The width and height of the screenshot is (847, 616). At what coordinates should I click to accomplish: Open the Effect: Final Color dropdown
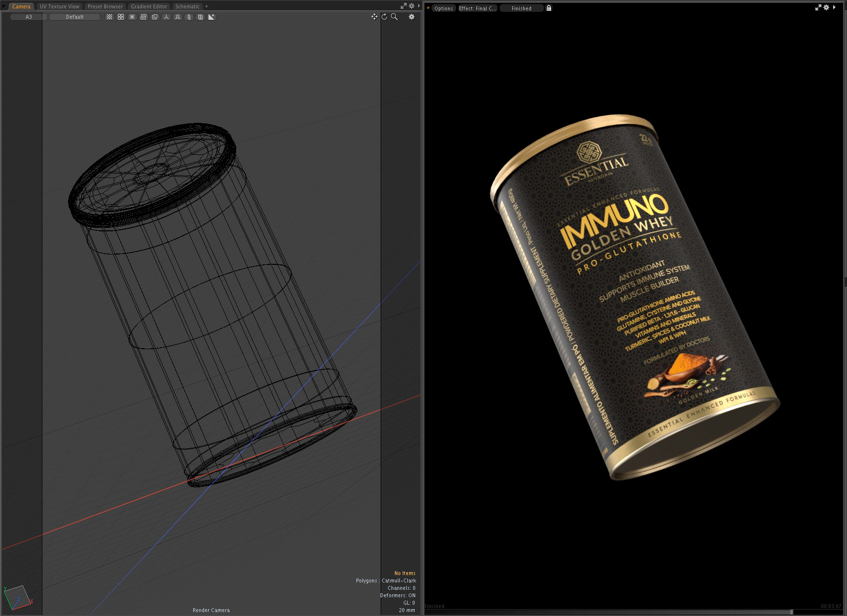(x=478, y=8)
